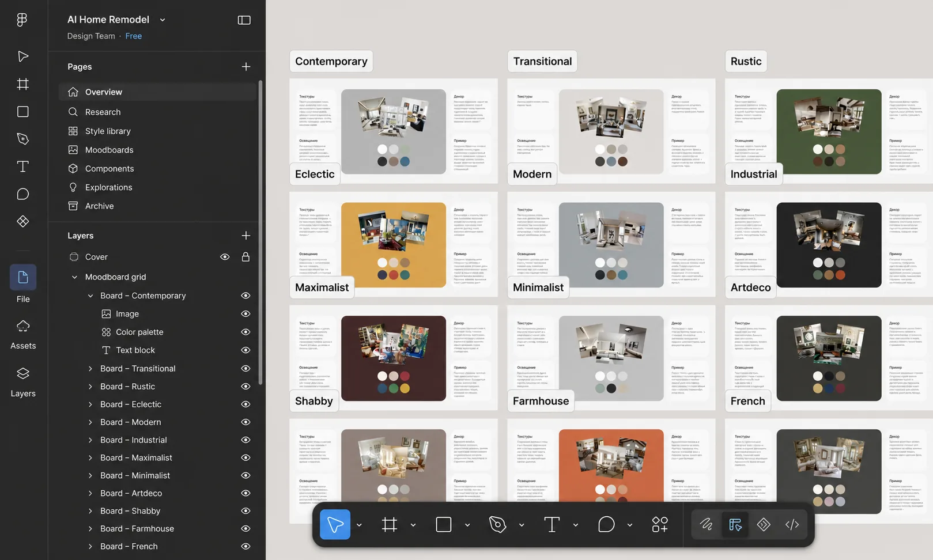The image size is (933, 560).
Task: Click the left panel vertical scrollbar
Action: coord(260,232)
